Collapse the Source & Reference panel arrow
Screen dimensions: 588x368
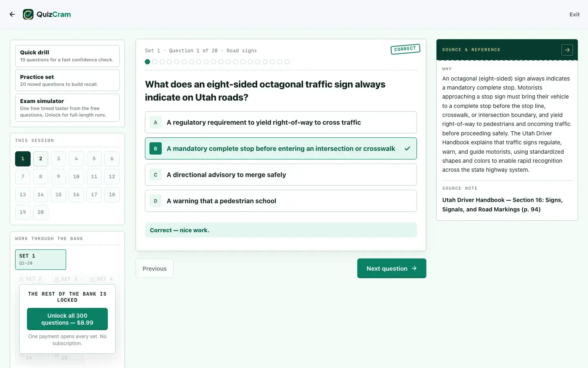point(567,50)
